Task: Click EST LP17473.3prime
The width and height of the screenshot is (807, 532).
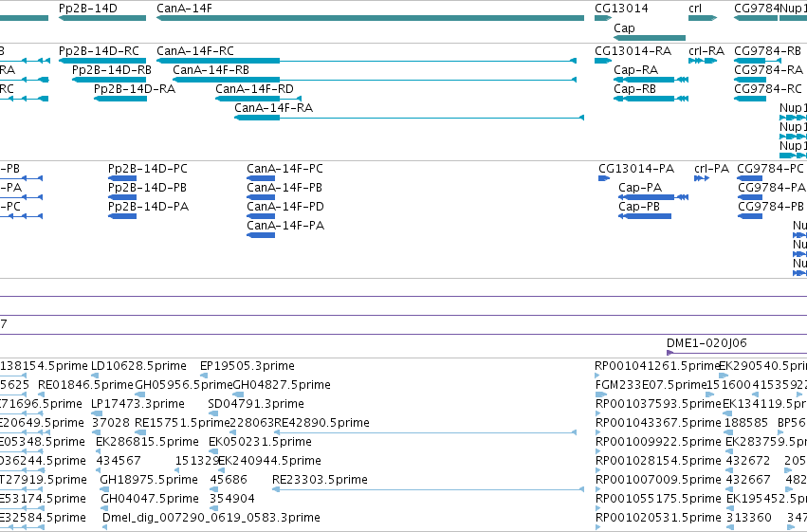Action: pos(138,404)
